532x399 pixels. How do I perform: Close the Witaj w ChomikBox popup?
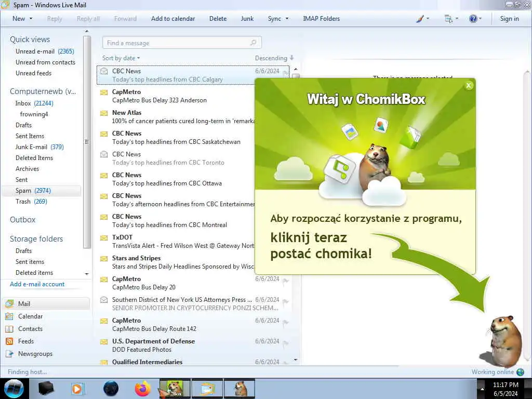469,86
